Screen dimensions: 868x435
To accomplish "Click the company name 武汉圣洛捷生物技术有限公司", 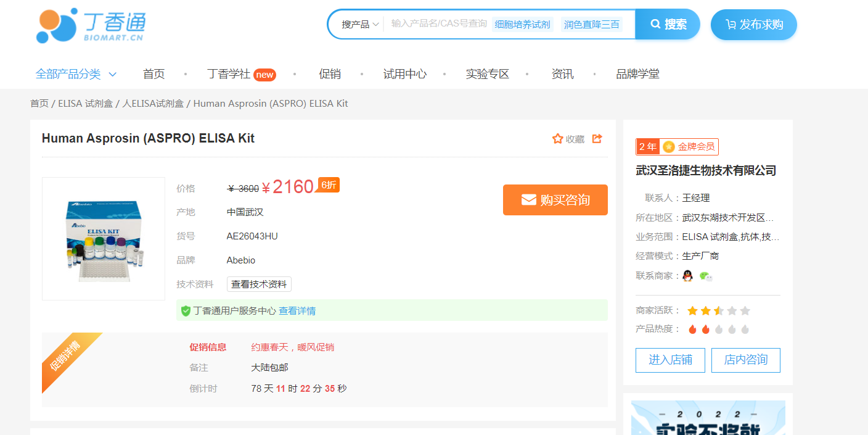I will (x=706, y=171).
